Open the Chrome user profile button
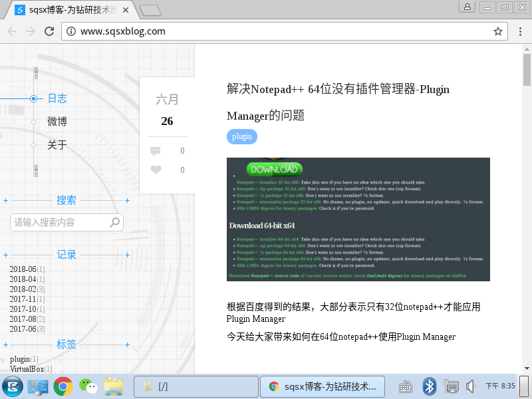The width and height of the screenshot is (532, 399). coord(467,7)
